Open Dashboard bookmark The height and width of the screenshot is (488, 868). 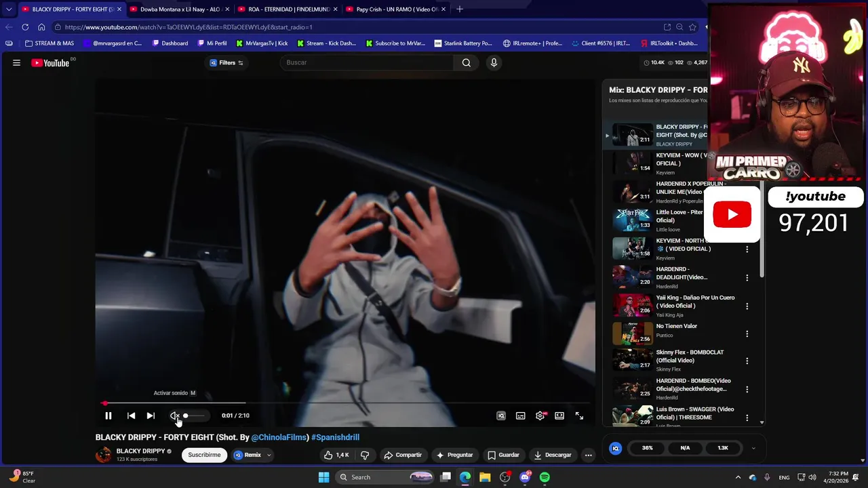tap(170, 43)
